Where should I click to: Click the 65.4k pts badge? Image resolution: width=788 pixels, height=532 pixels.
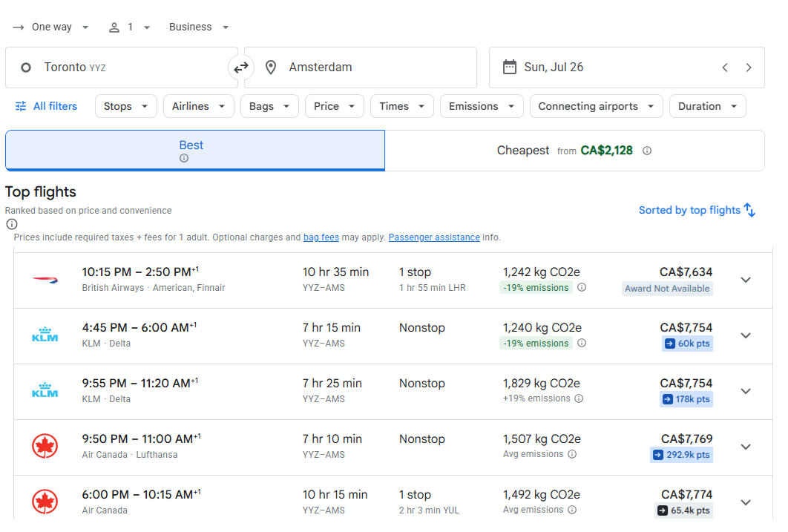684,510
